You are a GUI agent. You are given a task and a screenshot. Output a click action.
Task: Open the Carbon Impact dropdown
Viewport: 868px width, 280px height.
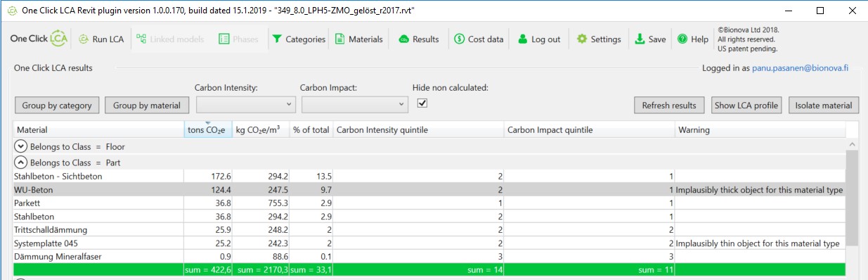tap(354, 104)
